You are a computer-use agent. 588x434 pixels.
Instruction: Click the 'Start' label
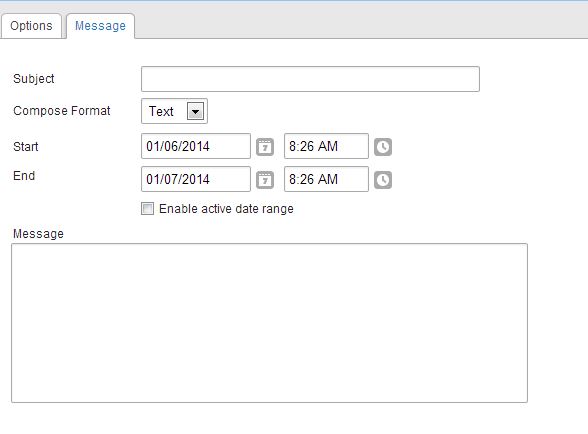pyautogui.click(x=26, y=146)
